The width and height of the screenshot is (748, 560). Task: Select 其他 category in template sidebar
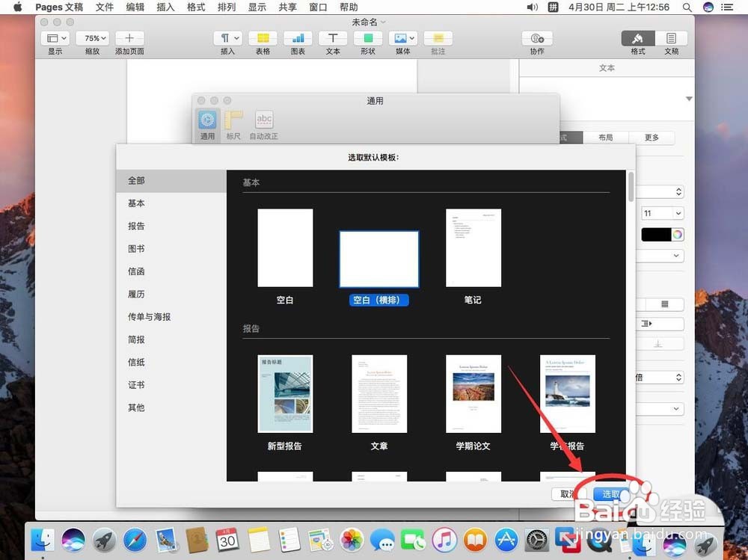[x=171, y=407]
